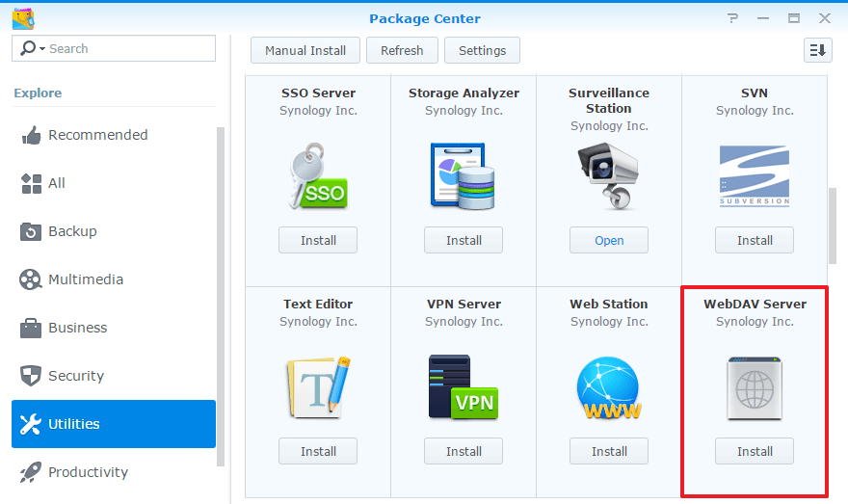Click the SVN Subversion package icon
This screenshot has height=504, width=848.
coord(755,176)
